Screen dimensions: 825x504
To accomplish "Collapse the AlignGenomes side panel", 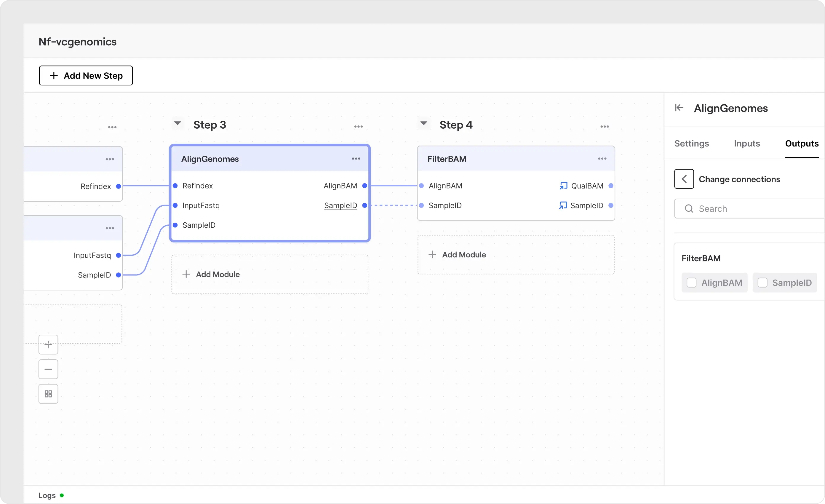I will [x=679, y=108].
